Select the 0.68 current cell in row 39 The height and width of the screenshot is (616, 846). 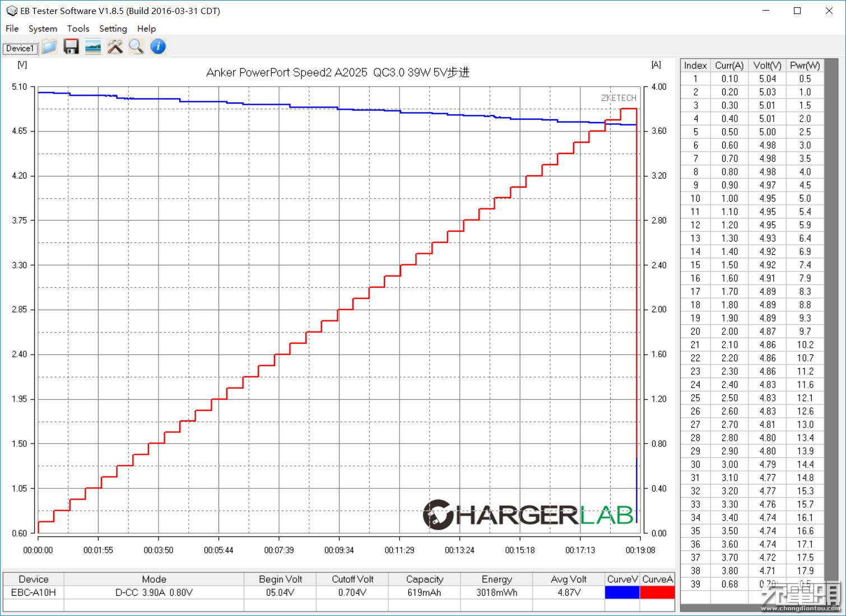pos(729,584)
